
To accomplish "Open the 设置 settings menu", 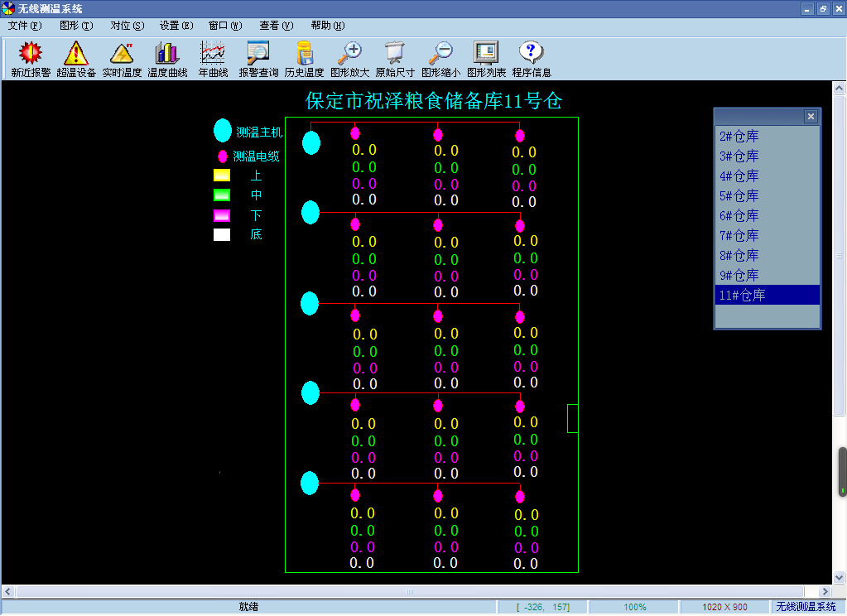I will (x=176, y=26).
